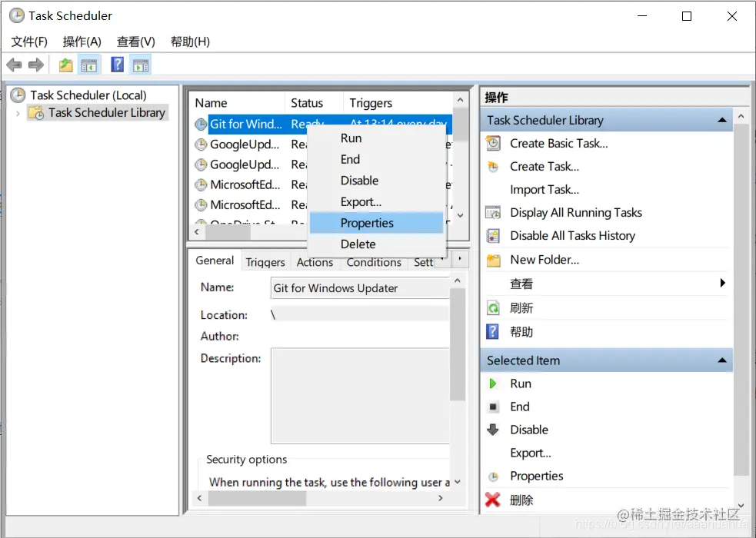Click the New Folder icon

pos(493,260)
